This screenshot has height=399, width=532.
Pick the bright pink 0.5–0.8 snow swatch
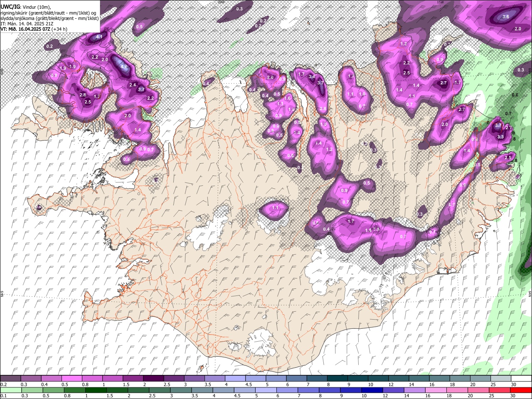coord(71,379)
